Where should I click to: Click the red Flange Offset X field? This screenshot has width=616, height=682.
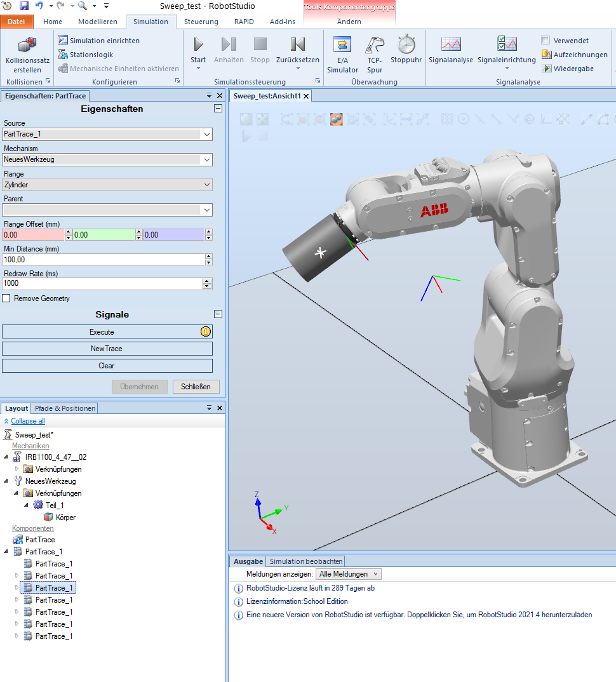click(x=33, y=235)
